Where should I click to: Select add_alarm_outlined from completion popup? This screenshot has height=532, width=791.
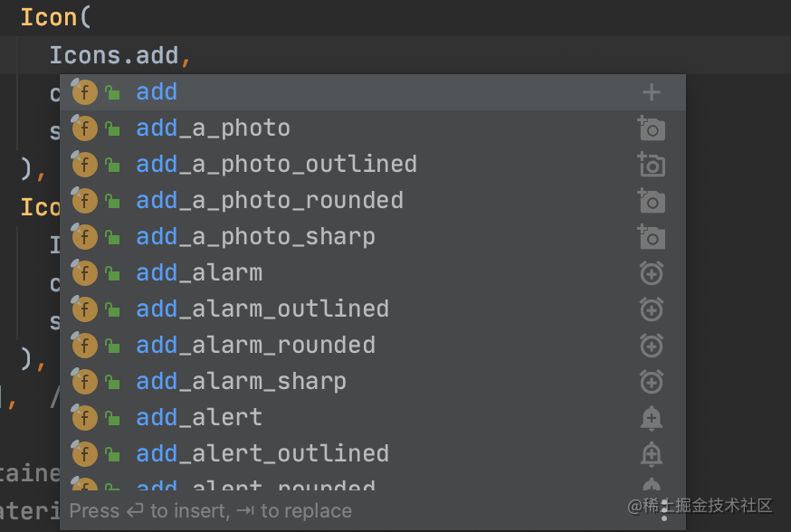372,309
